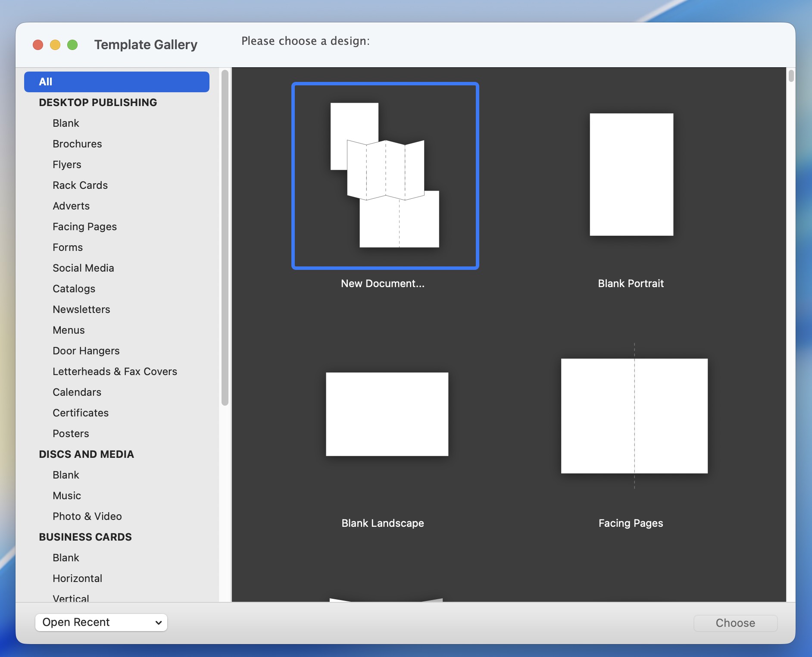812x657 pixels.
Task: Select Social Media in the sidebar
Action: coord(83,268)
